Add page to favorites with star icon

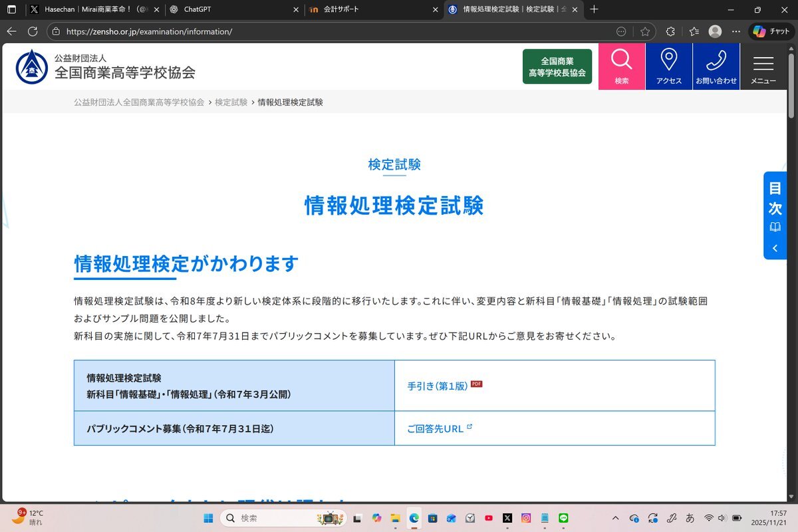[x=644, y=31]
